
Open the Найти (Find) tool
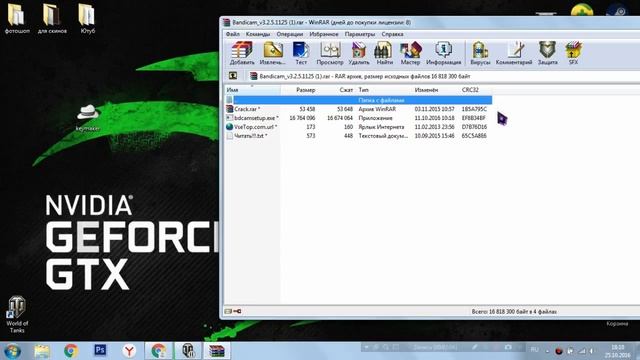coord(384,53)
